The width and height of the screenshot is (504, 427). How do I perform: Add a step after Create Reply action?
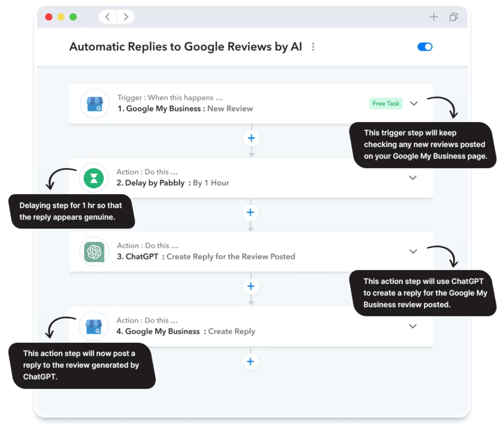(x=250, y=362)
